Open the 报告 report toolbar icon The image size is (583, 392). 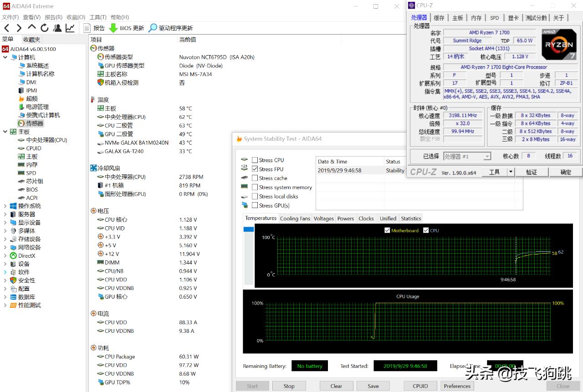(x=87, y=28)
